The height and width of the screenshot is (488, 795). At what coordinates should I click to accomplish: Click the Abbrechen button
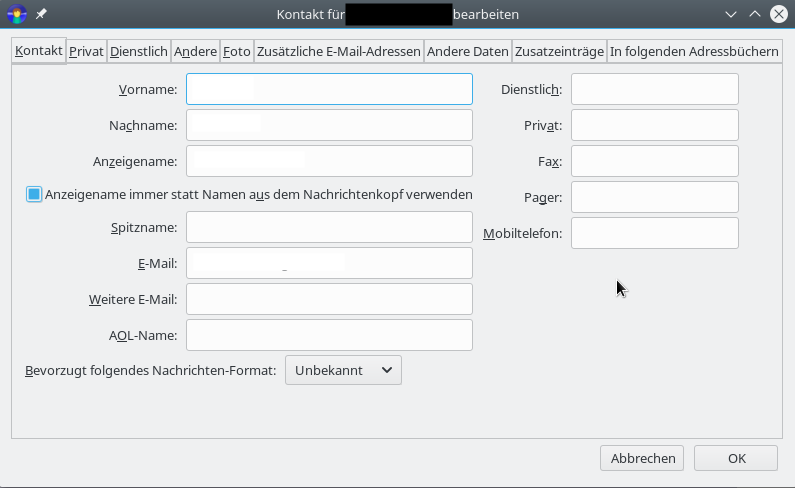(643, 458)
